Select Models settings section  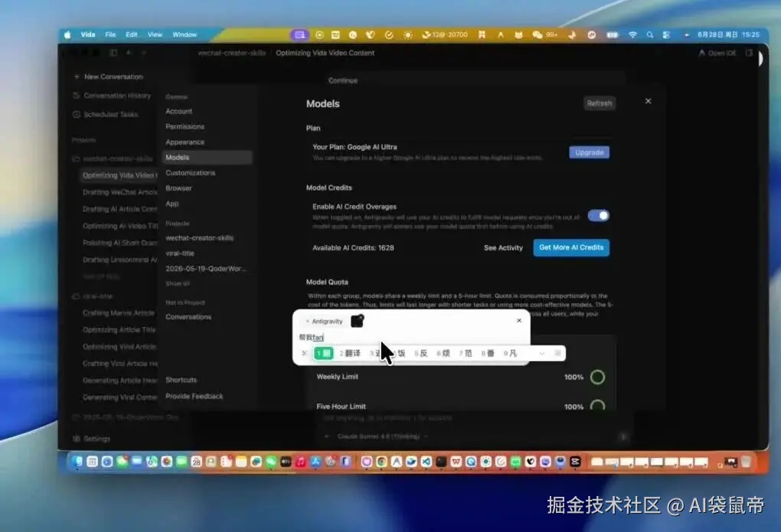tap(208, 158)
